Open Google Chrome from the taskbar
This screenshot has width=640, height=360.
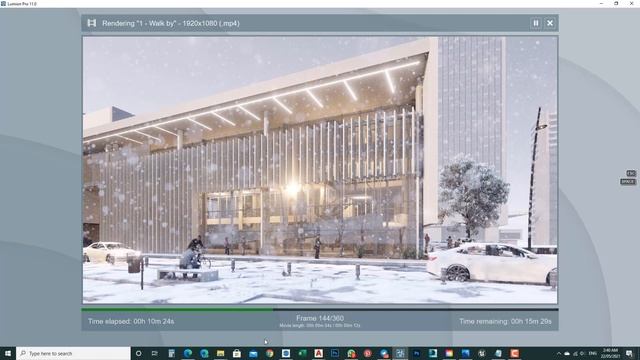(269, 353)
